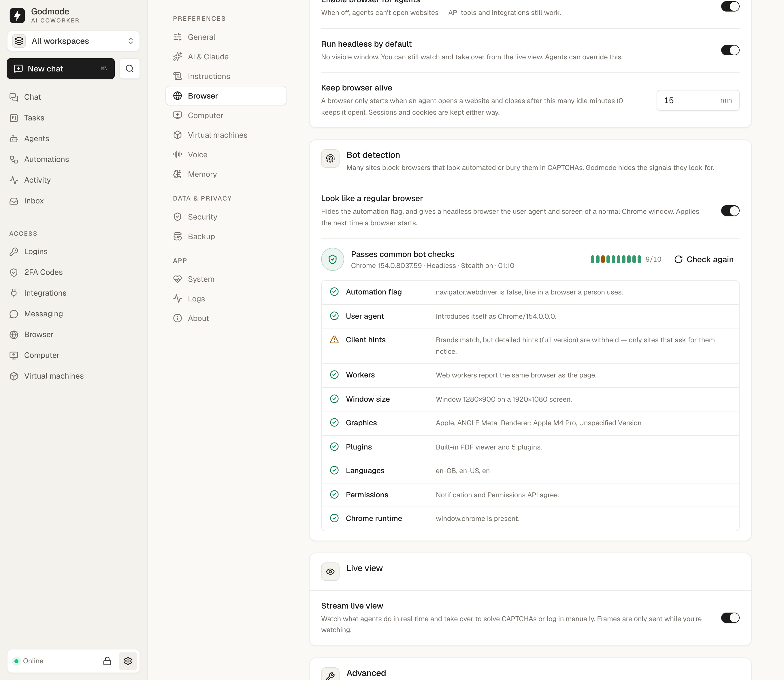Click the Automation flag check icon
This screenshot has height=680, width=784.
tap(334, 292)
